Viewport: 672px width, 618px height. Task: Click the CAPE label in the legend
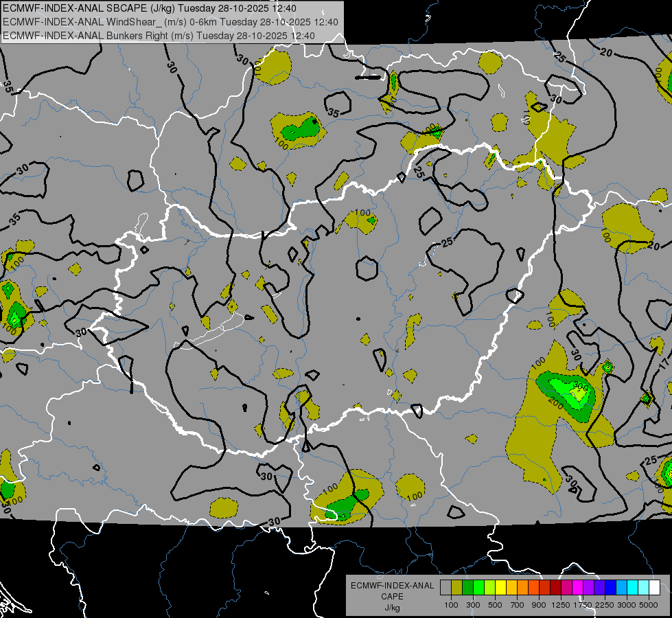pos(393,596)
